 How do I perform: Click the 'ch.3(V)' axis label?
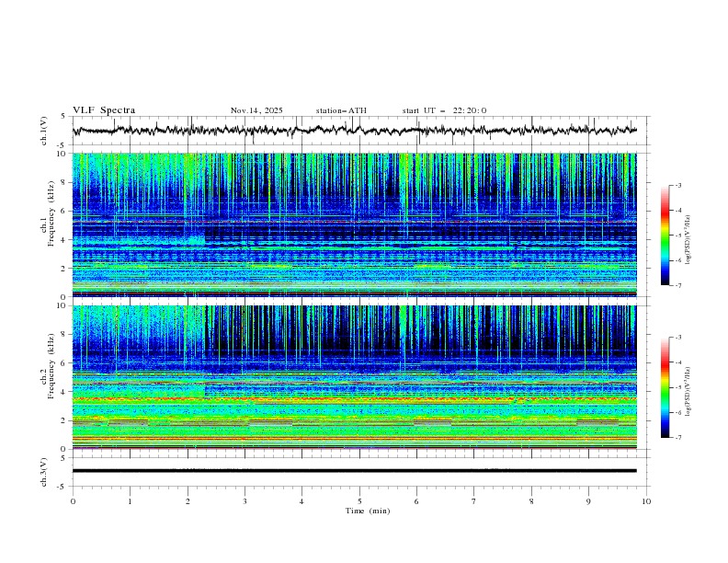click(x=44, y=472)
